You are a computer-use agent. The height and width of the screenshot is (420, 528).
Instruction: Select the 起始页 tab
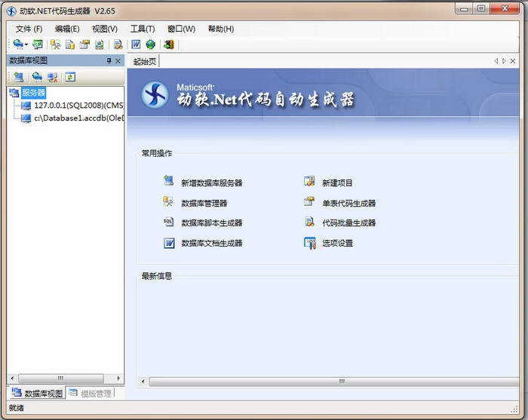tap(145, 61)
